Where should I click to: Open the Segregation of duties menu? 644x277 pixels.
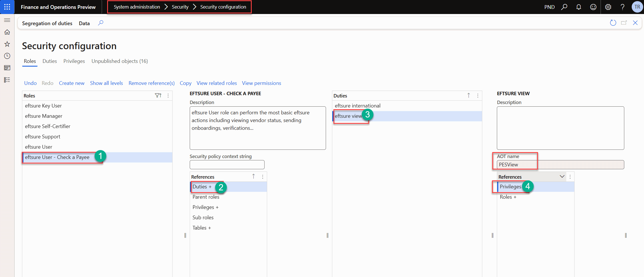pyautogui.click(x=47, y=23)
